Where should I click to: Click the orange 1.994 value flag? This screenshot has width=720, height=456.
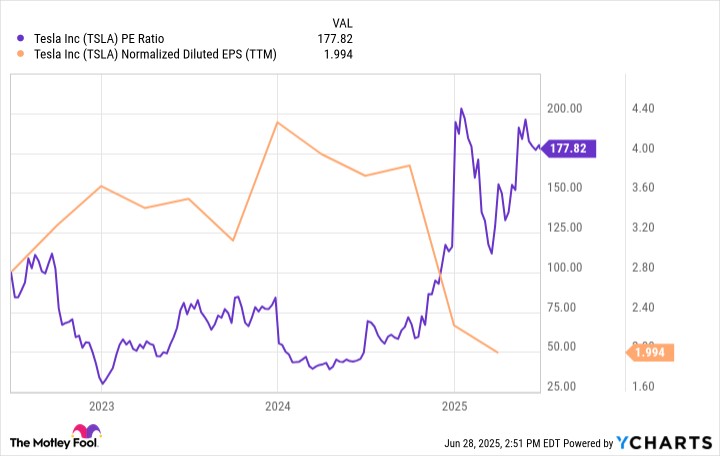tap(650, 353)
